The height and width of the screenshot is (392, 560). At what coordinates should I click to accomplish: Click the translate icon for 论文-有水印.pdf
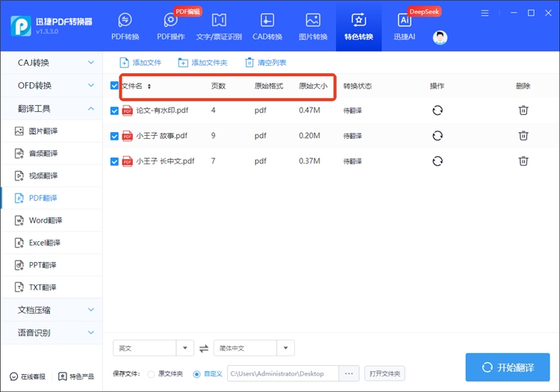(x=438, y=111)
